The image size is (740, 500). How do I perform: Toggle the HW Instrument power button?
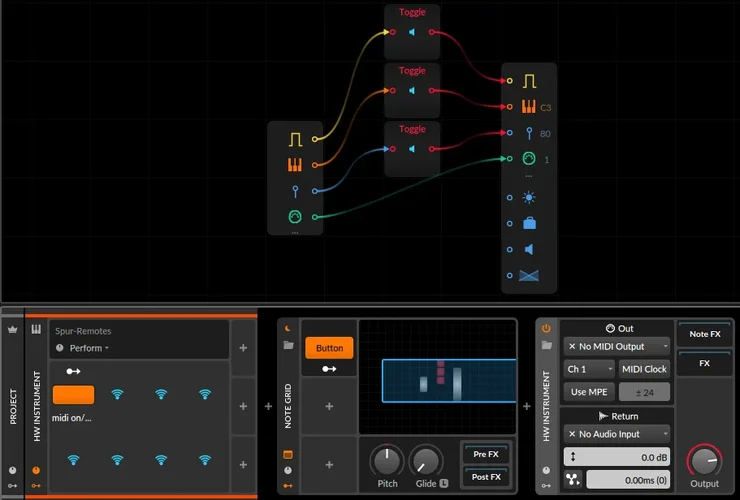[546, 327]
